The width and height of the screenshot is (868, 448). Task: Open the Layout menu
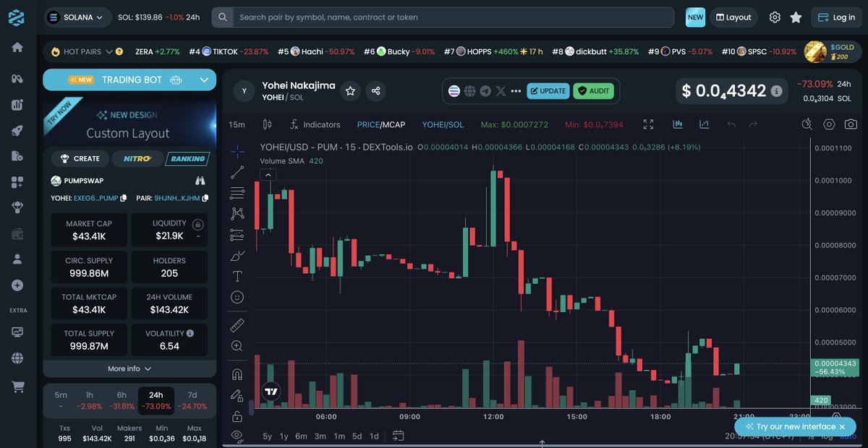point(734,17)
